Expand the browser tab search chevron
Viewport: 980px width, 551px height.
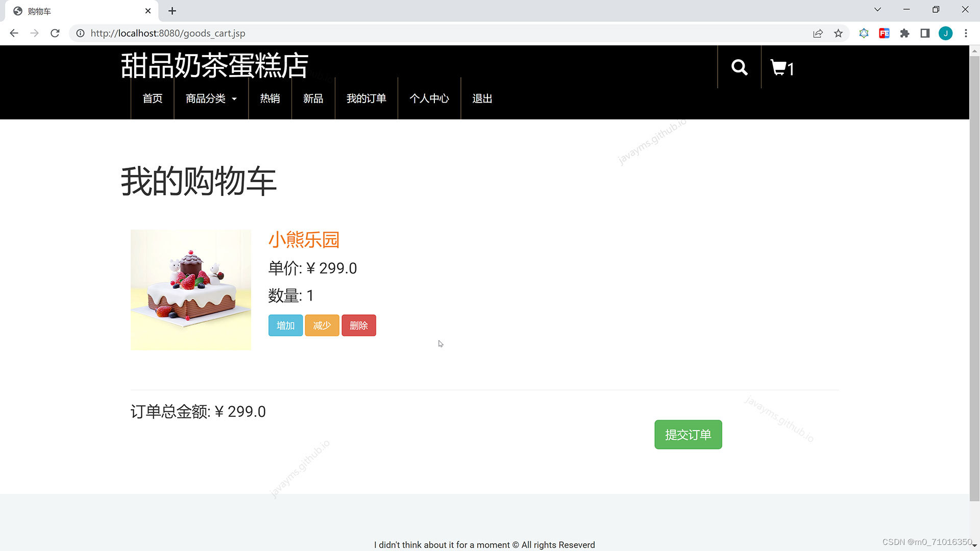click(877, 9)
